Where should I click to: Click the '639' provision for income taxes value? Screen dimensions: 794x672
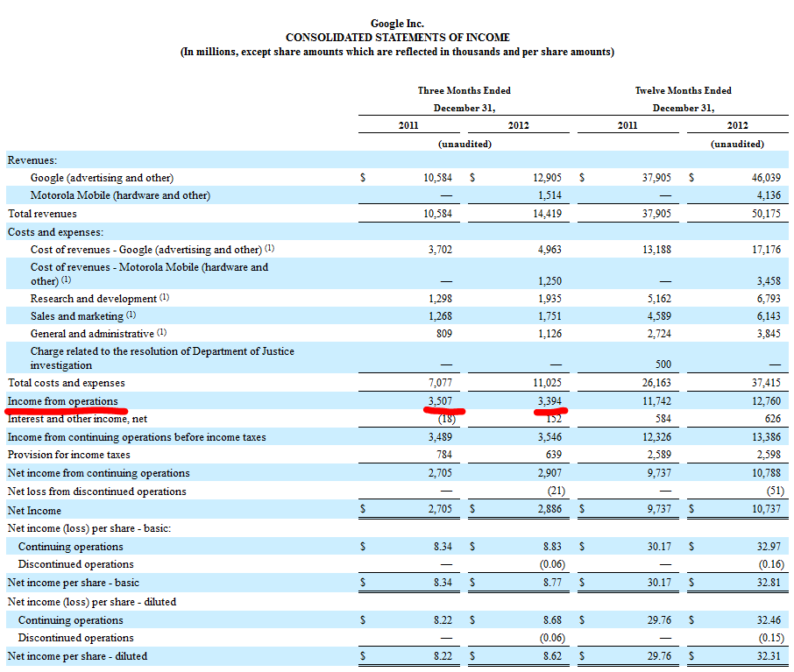(554, 456)
